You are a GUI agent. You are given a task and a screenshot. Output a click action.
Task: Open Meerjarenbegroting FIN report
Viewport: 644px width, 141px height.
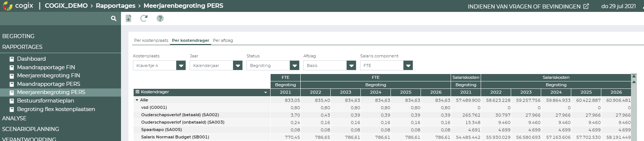pyautogui.click(x=48, y=75)
